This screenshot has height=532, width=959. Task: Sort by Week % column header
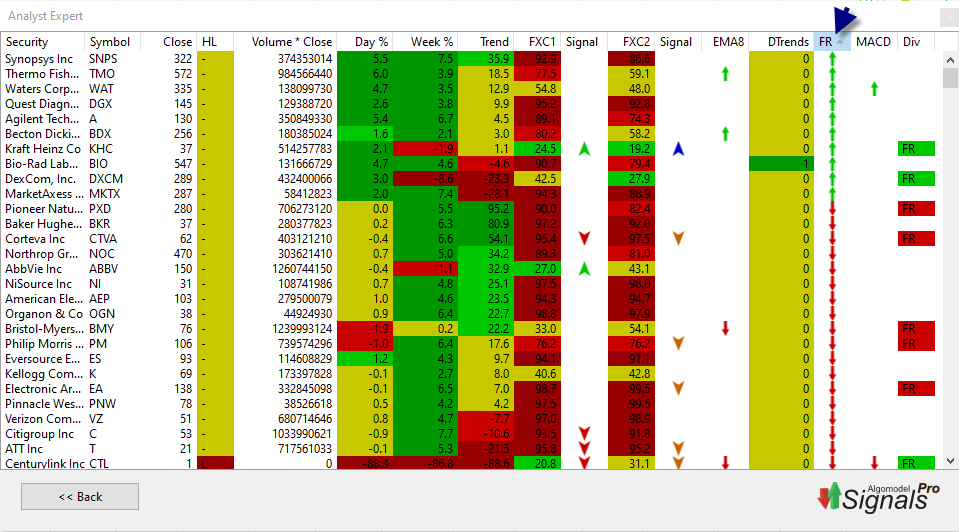pyautogui.click(x=425, y=42)
